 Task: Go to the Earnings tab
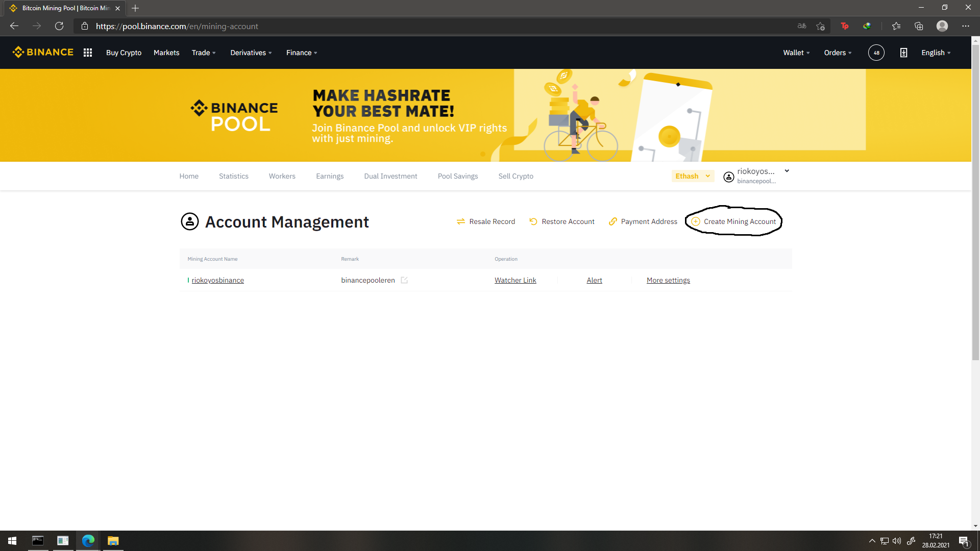coord(330,176)
